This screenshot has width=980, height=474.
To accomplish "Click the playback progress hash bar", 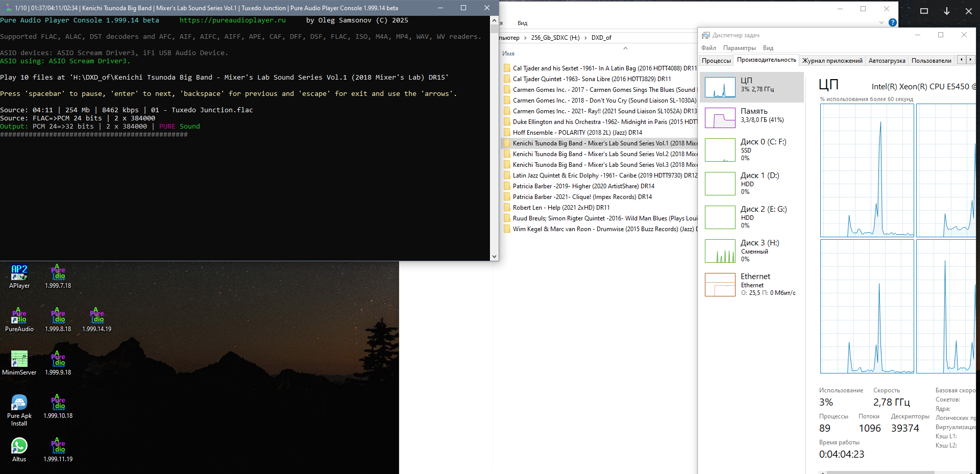I will coord(94,135).
